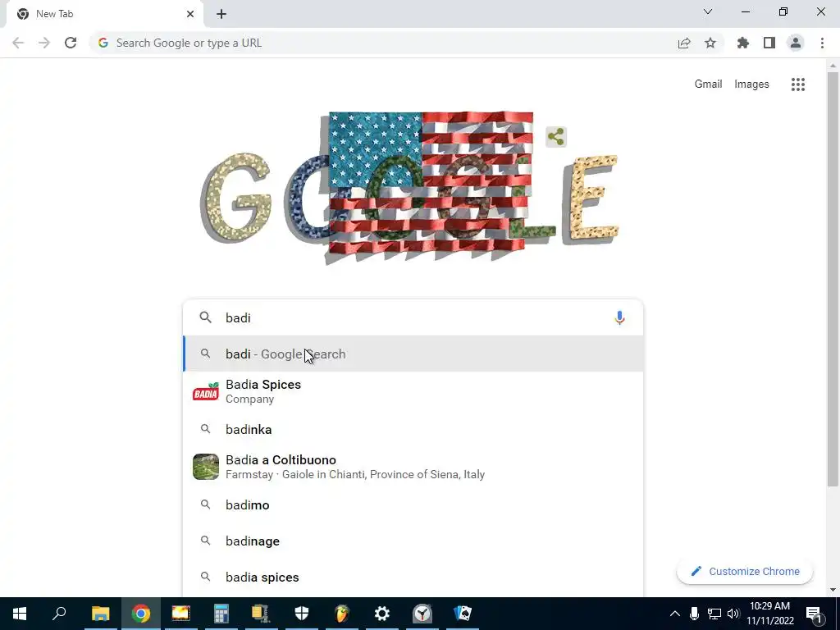Screen dimensions: 840x630
Task: Open Windows taskbar search
Action: coord(59,614)
